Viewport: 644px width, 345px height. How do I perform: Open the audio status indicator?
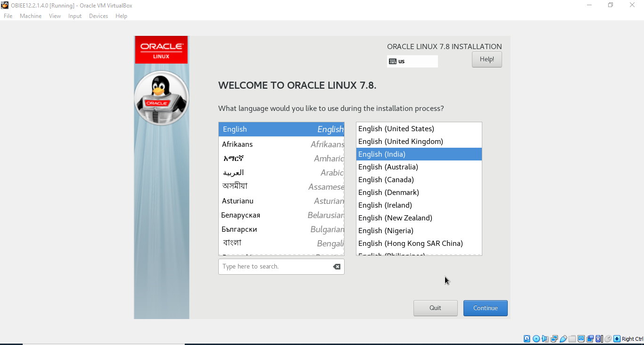click(x=545, y=338)
